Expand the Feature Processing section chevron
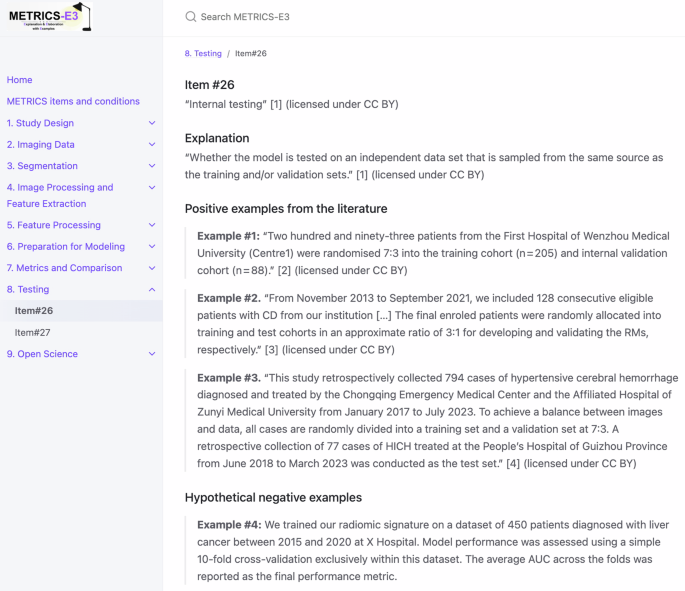The height and width of the screenshot is (591, 685). 152,225
